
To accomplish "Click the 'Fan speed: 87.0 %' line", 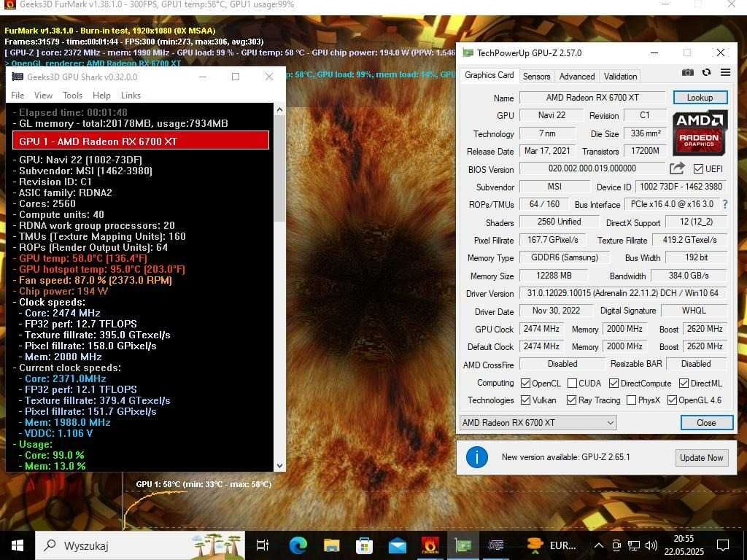I will click(93, 280).
